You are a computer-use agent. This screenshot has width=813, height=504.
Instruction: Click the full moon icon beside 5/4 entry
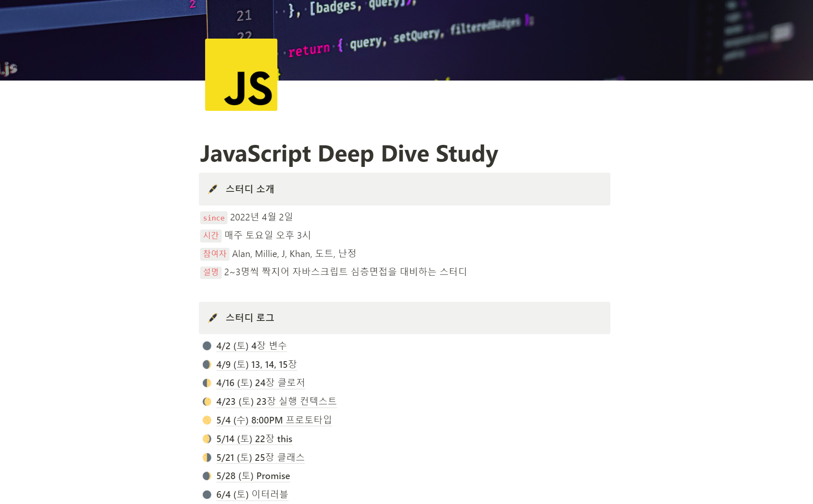tap(207, 420)
